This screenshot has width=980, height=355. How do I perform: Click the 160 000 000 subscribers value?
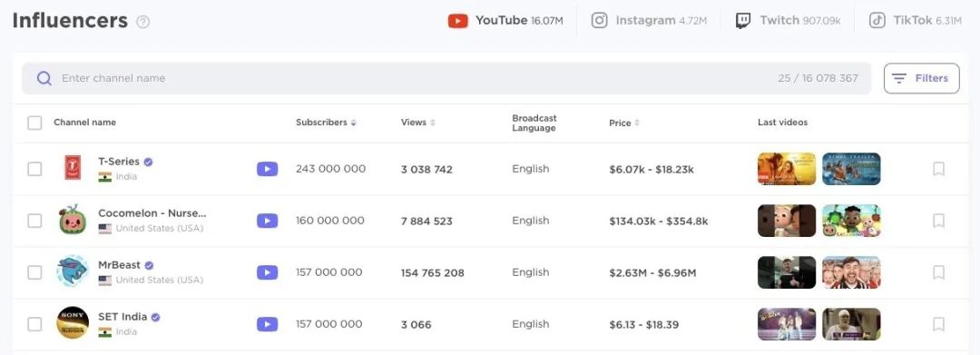click(330, 221)
